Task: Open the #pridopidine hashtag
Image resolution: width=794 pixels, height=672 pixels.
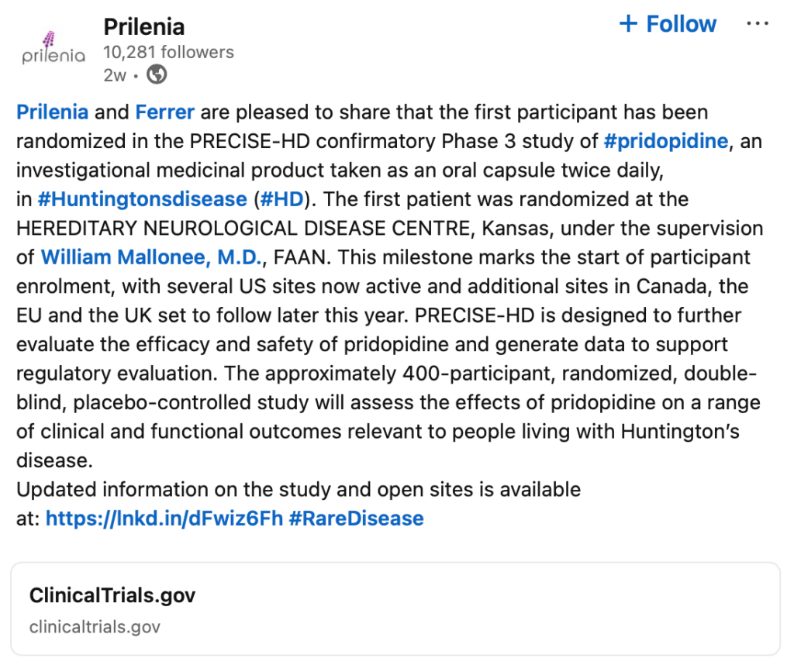Action: point(666,141)
